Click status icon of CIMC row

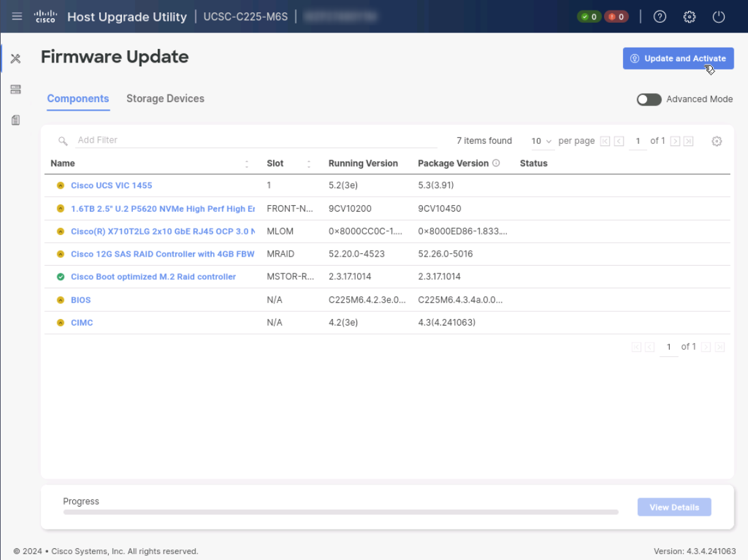coord(61,323)
